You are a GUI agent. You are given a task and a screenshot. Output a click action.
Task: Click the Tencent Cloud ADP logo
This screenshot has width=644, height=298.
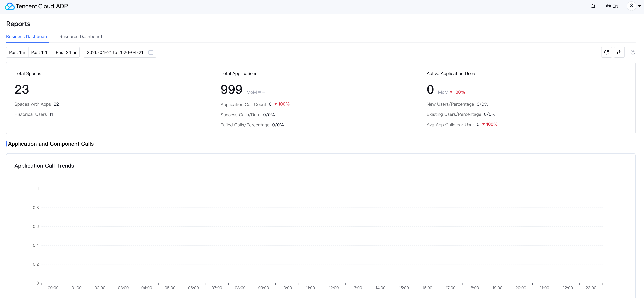tap(36, 6)
